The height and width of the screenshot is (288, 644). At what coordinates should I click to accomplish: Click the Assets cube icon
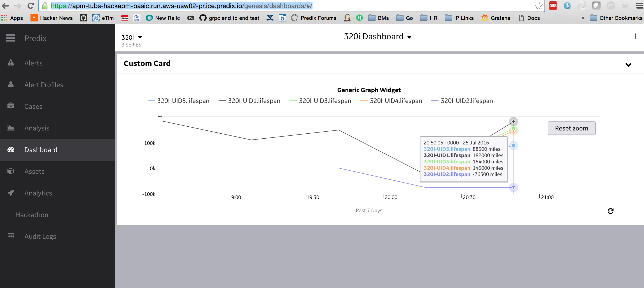11,171
